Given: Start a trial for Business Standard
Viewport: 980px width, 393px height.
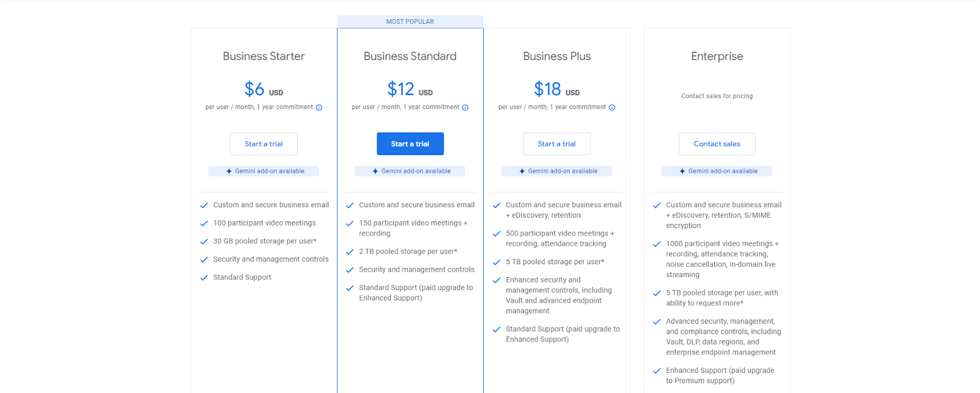Looking at the screenshot, I should (410, 144).
